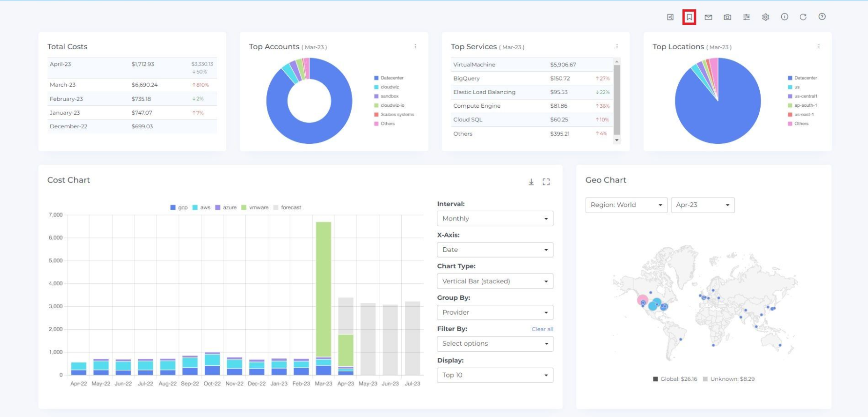Image resolution: width=868 pixels, height=417 pixels.
Task: Open the filter sliders icon
Action: click(747, 17)
